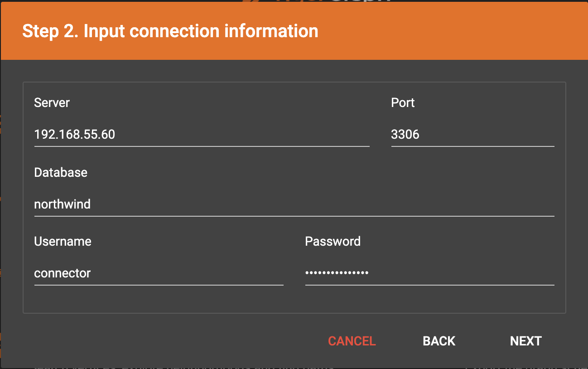This screenshot has width=588, height=369.
Task: Click empty orange header bar beside title
Action: pyautogui.click(x=453, y=31)
